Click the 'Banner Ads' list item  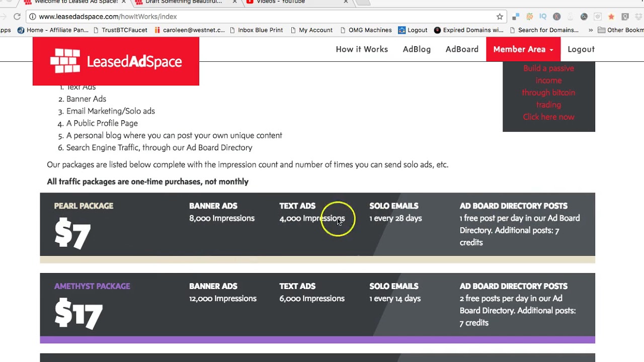click(86, 99)
